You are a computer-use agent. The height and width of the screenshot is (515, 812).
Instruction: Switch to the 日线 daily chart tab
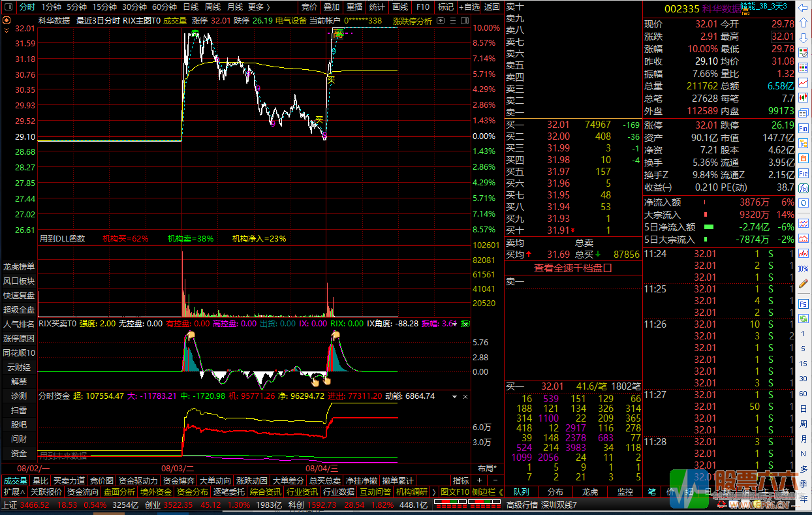pos(191,7)
